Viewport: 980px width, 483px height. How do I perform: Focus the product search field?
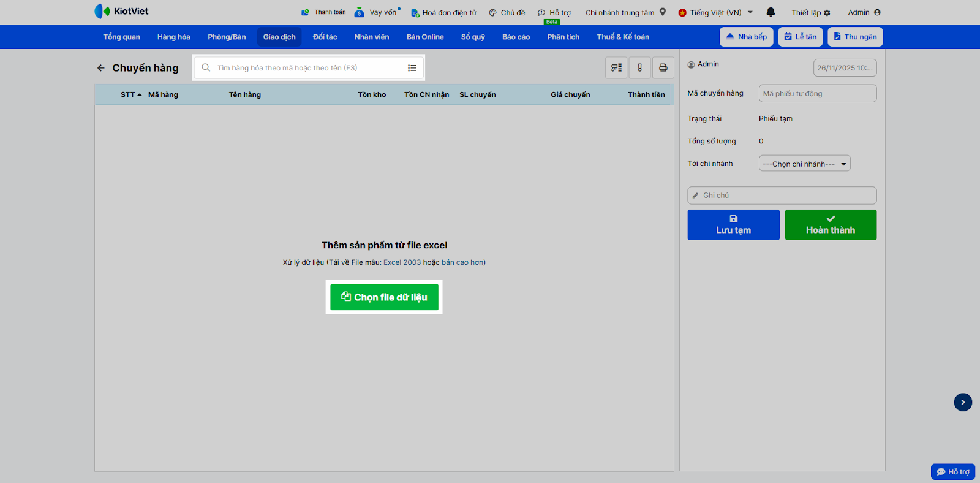(309, 68)
